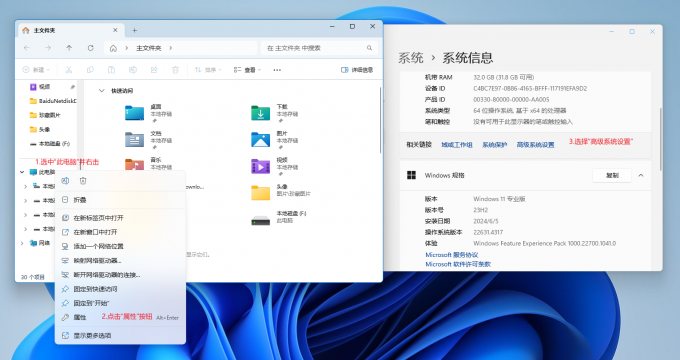The height and width of the screenshot is (360, 680).
Task: Collapse the 快速访问 section chevron
Action: (102, 91)
